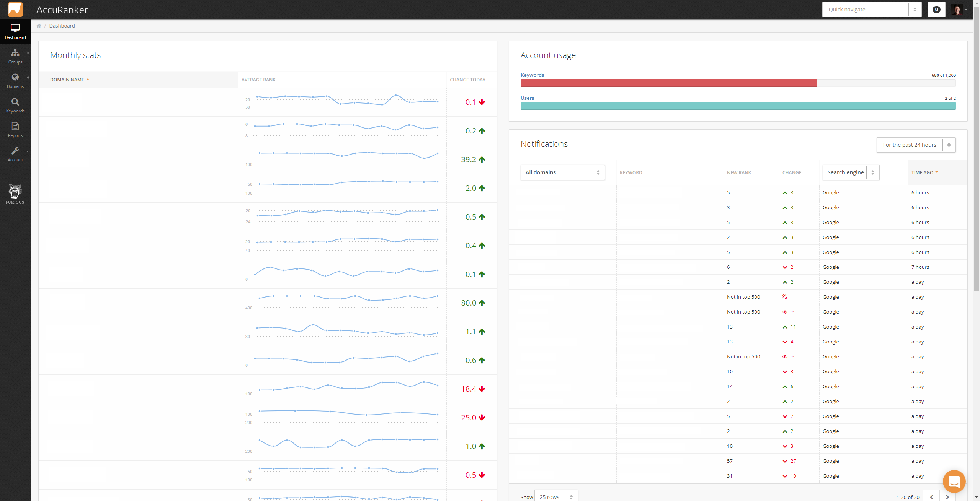The image size is (980, 501).
Task: Open the Groups sidebar section
Action: [x=15, y=56]
